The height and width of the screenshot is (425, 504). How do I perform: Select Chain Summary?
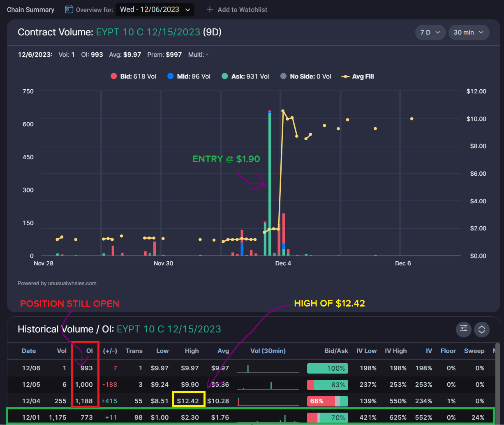click(30, 9)
